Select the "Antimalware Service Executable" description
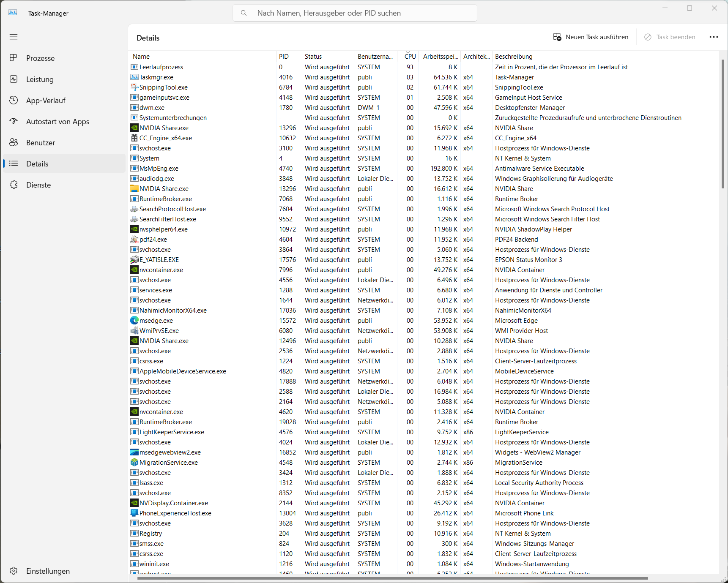 click(539, 169)
